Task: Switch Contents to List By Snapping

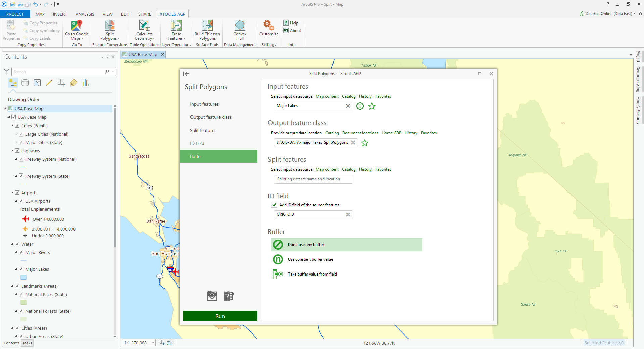Action: pyautogui.click(x=61, y=83)
